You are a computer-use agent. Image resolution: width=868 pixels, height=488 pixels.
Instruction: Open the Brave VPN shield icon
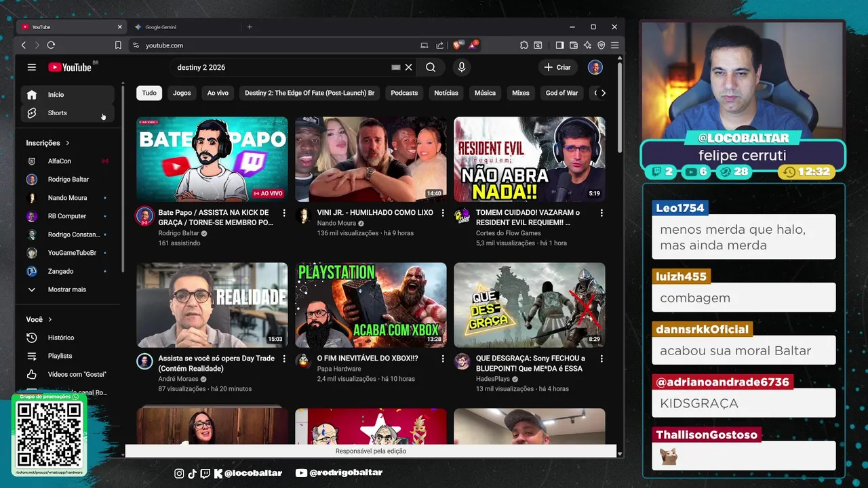(x=601, y=45)
